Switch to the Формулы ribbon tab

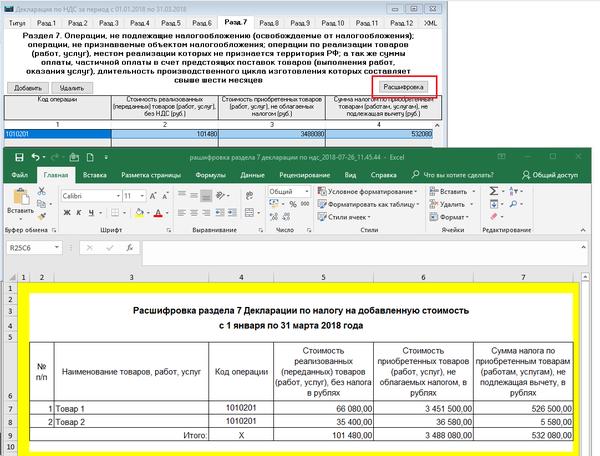coord(210,175)
